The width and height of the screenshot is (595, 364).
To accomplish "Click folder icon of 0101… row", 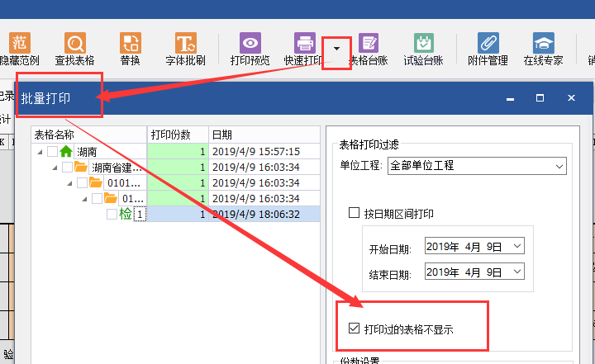I will 96,182.
